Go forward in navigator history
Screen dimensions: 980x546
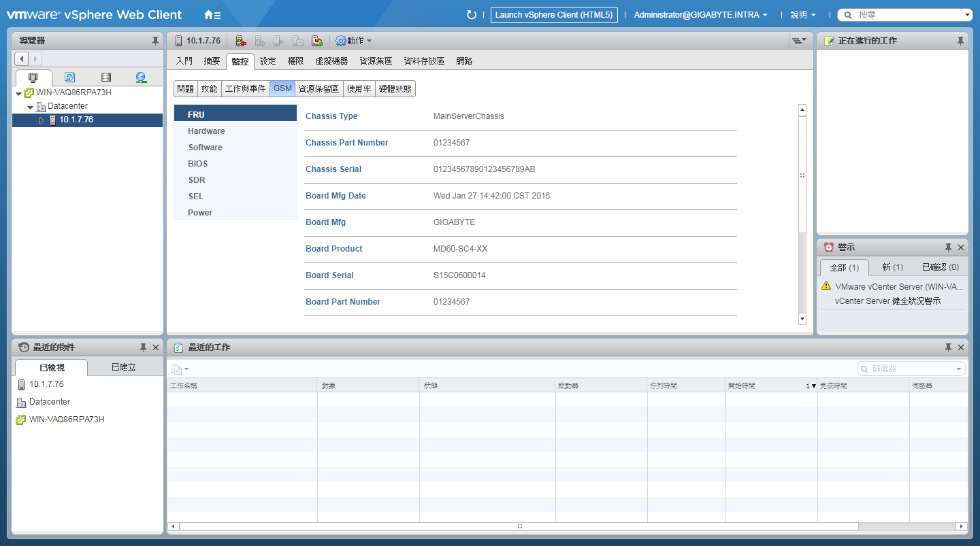point(35,59)
